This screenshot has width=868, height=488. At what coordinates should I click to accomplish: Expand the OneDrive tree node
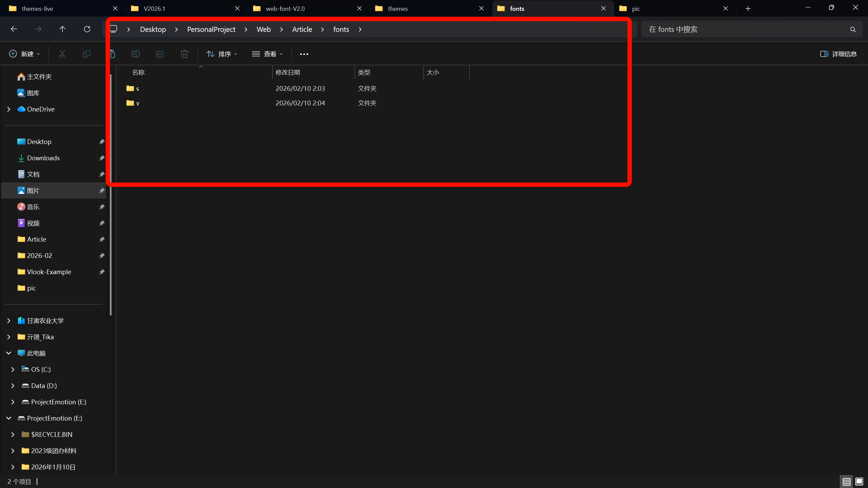tap(9, 109)
